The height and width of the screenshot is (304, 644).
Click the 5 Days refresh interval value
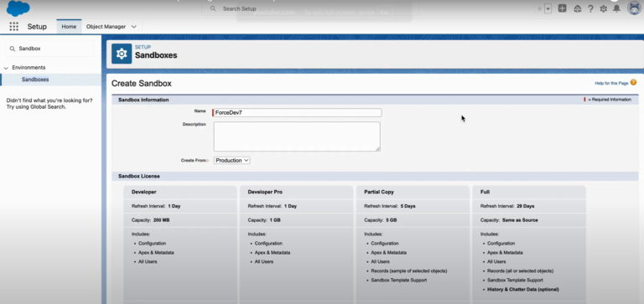(408, 206)
